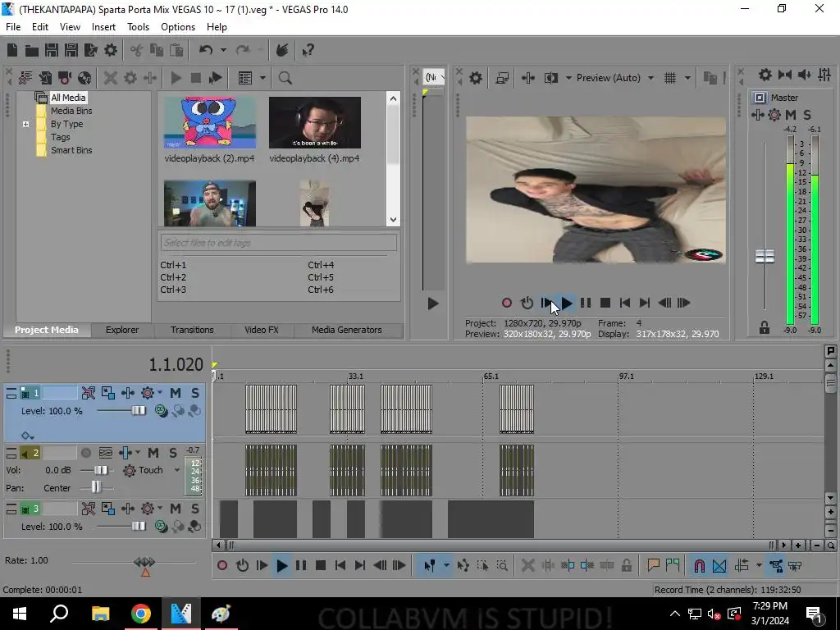Open the File menu
This screenshot has height=630, width=840.
click(x=13, y=27)
